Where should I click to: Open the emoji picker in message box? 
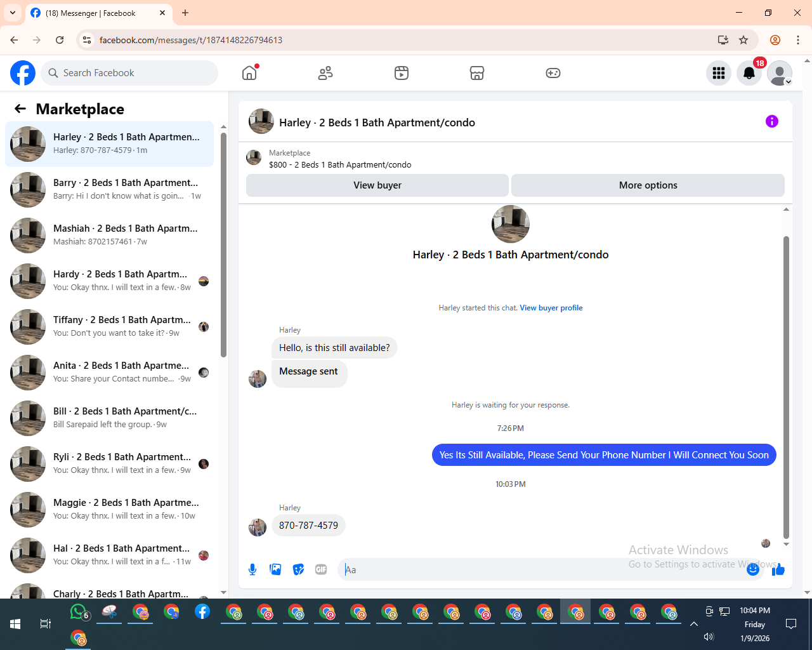point(753,569)
